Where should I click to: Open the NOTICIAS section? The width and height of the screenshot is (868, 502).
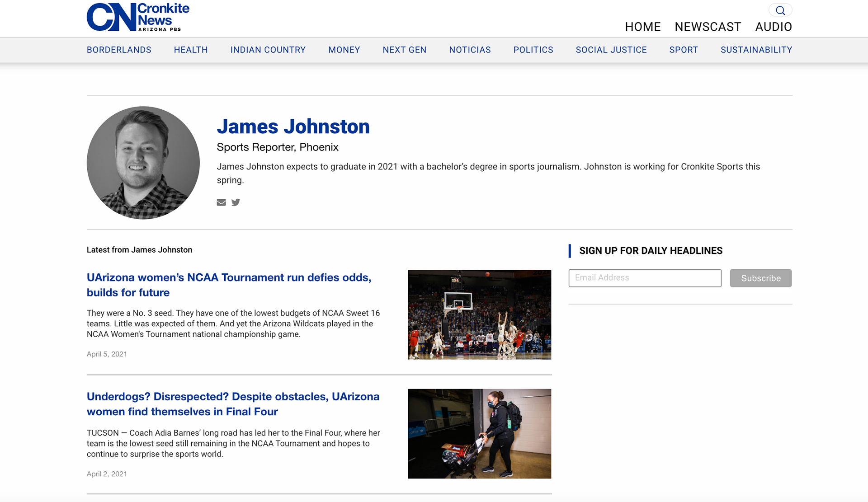point(470,50)
